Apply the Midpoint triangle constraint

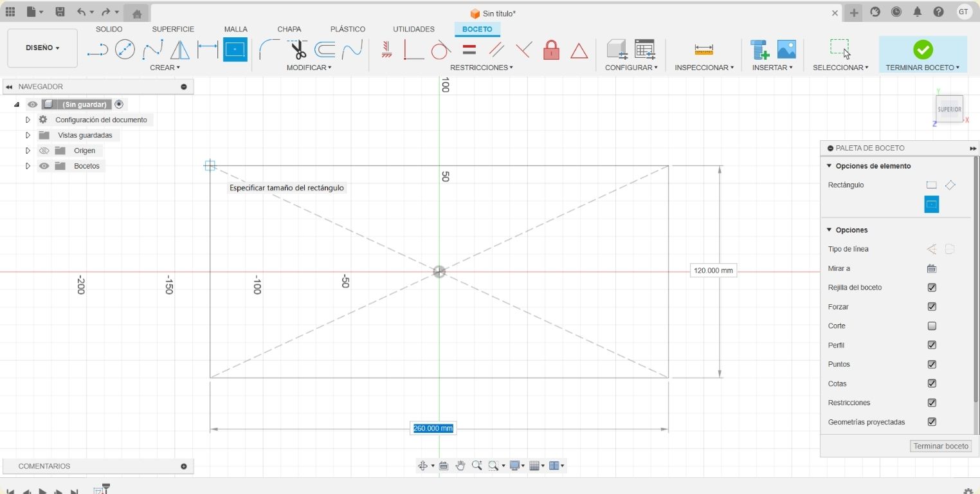click(x=579, y=50)
